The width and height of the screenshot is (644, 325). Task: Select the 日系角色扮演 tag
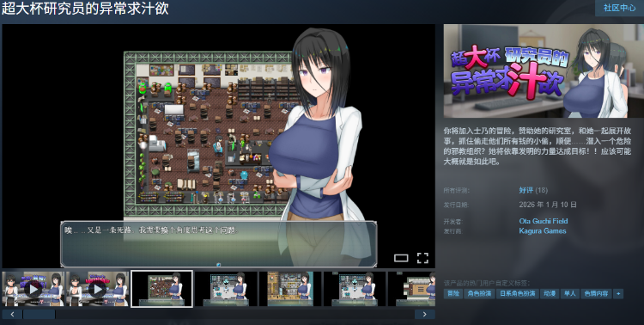518,294
